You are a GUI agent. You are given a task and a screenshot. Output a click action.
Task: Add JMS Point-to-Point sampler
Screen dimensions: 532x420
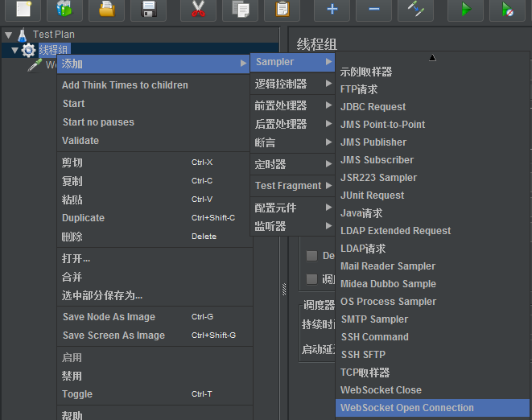(x=432, y=125)
